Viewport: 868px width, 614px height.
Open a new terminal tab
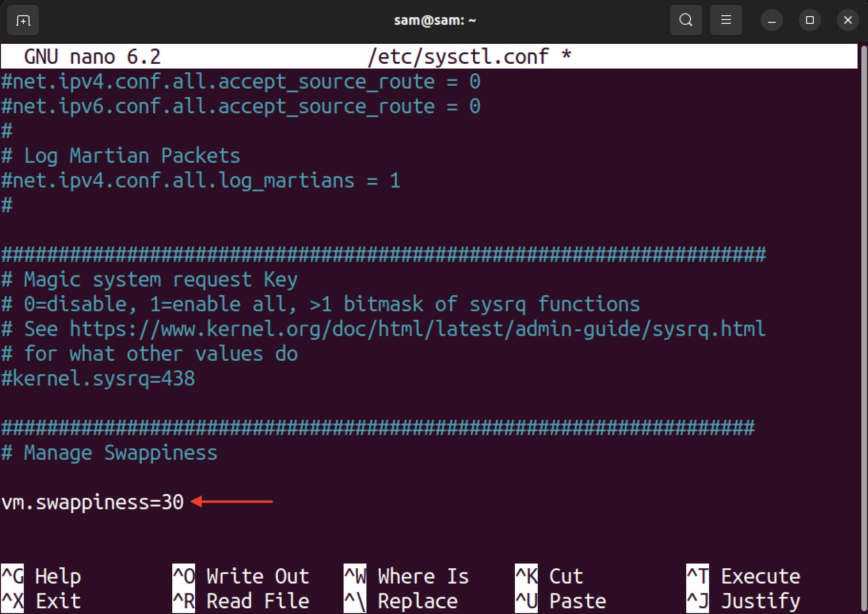23,20
